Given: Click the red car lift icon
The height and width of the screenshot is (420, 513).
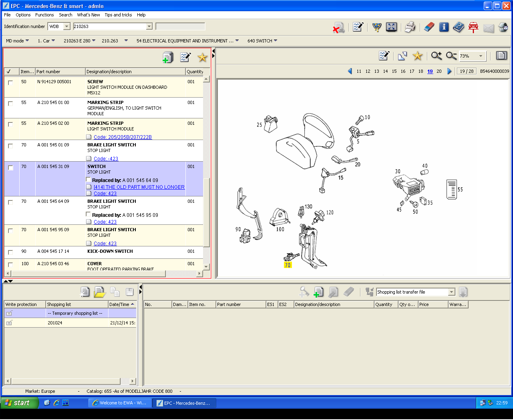Looking at the screenshot, I should coord(473,27).
